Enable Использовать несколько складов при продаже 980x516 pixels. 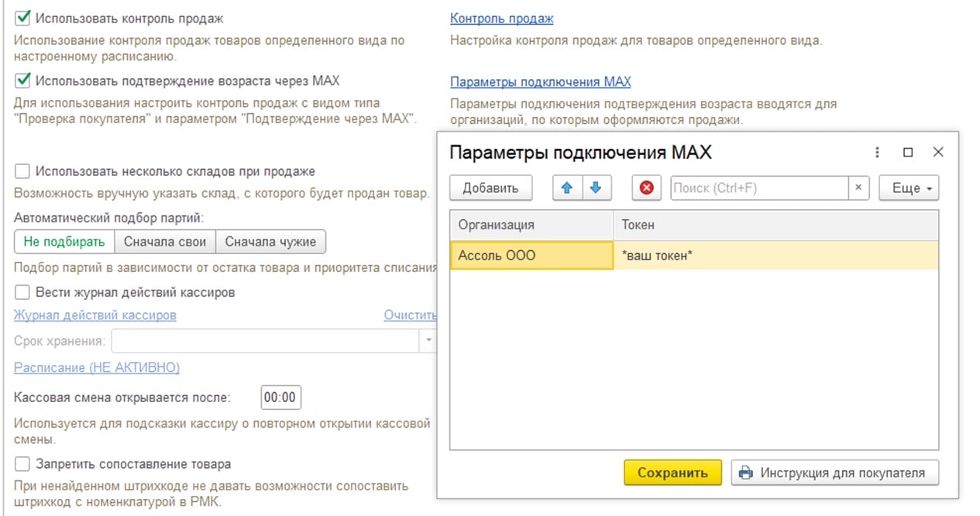click(x=21, y=171)
